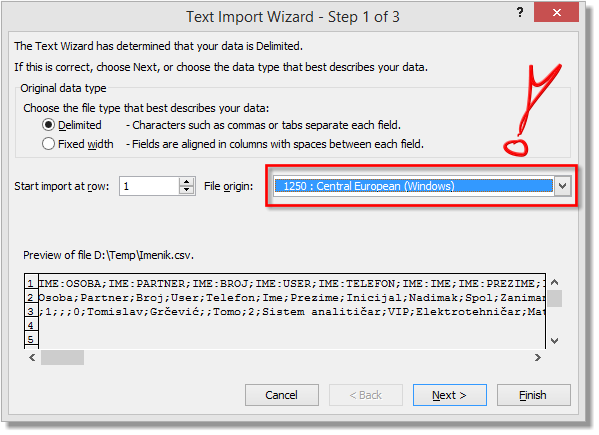This screenshot has height=435, width=599.
Task: Select the Fixed width radio button
Action: [48, 144]
